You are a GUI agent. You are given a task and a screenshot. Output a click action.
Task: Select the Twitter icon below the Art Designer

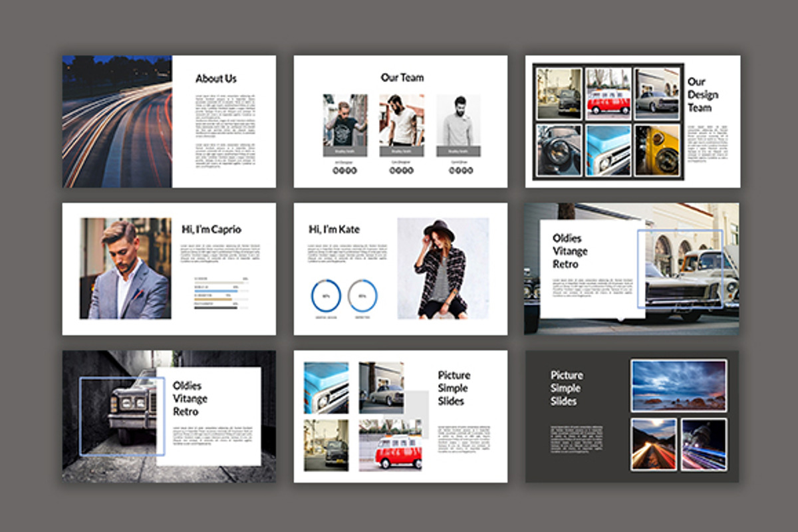(342, 170)
